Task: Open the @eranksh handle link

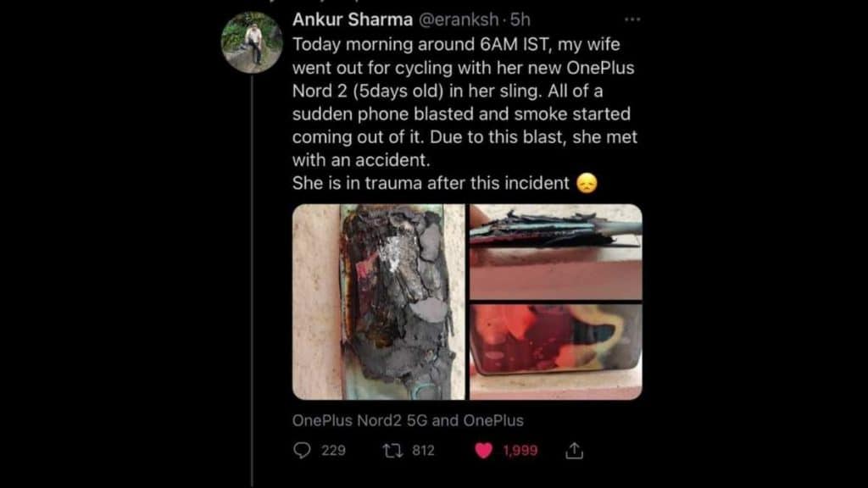Action: pos(459,20)
